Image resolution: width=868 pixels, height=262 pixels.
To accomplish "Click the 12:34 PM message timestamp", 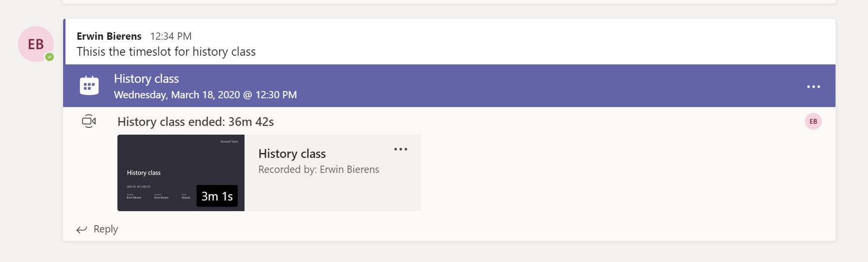I will 171,36.
